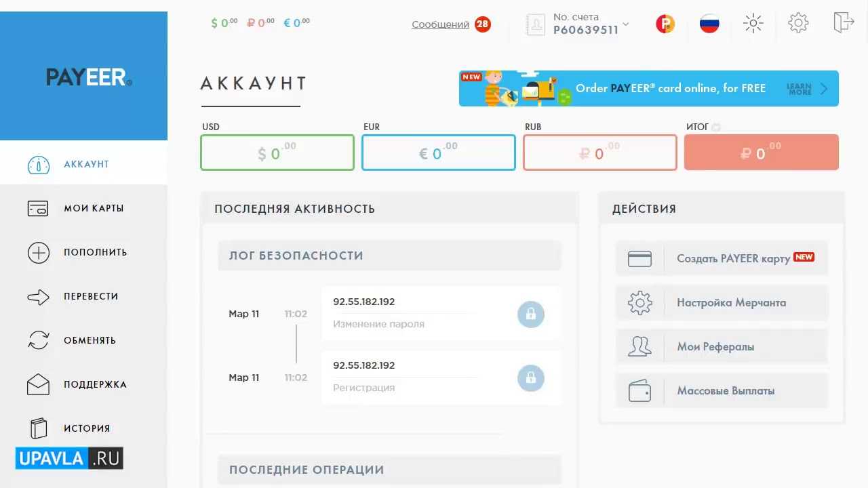Click lock icon for Регистрация entry
Screen dimensions: 868x488
[x=531, y=378]
